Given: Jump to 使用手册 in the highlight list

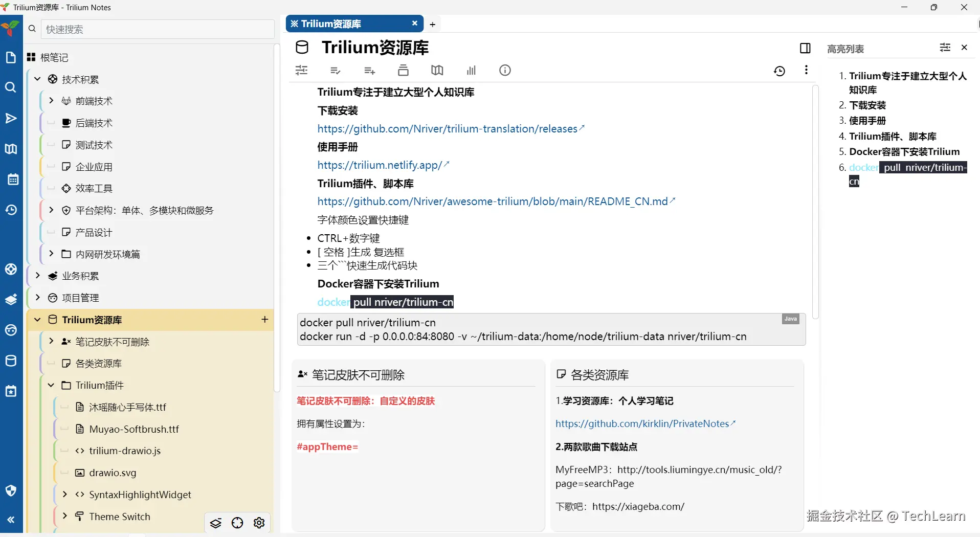Looking at the screenshot, I should tap(867, 121).
